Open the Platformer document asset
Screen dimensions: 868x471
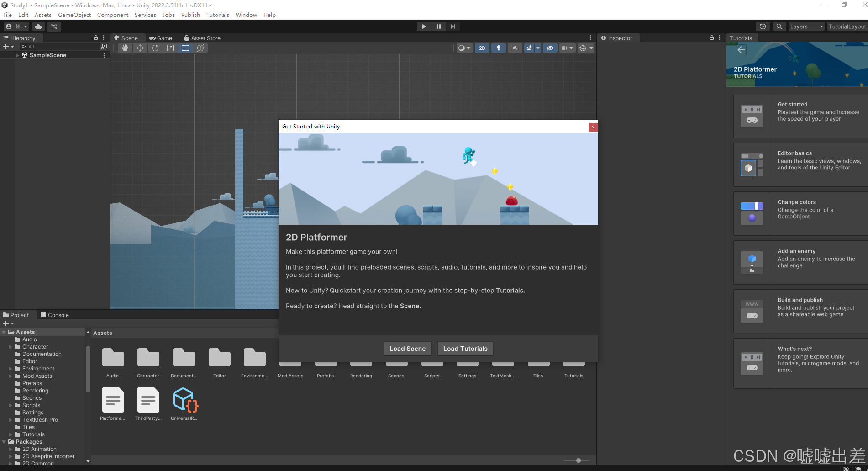pos(113,404)
